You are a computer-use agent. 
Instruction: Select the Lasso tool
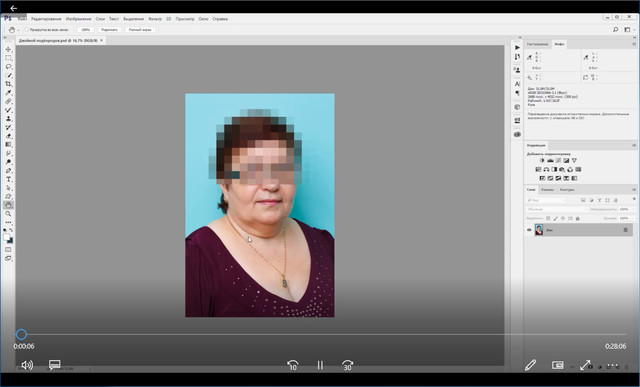point(8,67)
